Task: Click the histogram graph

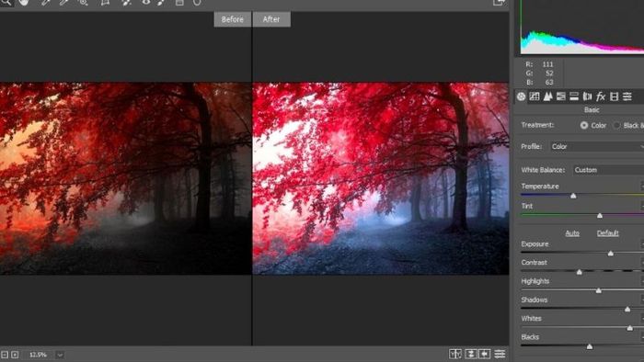Action: tap(582, 27)
